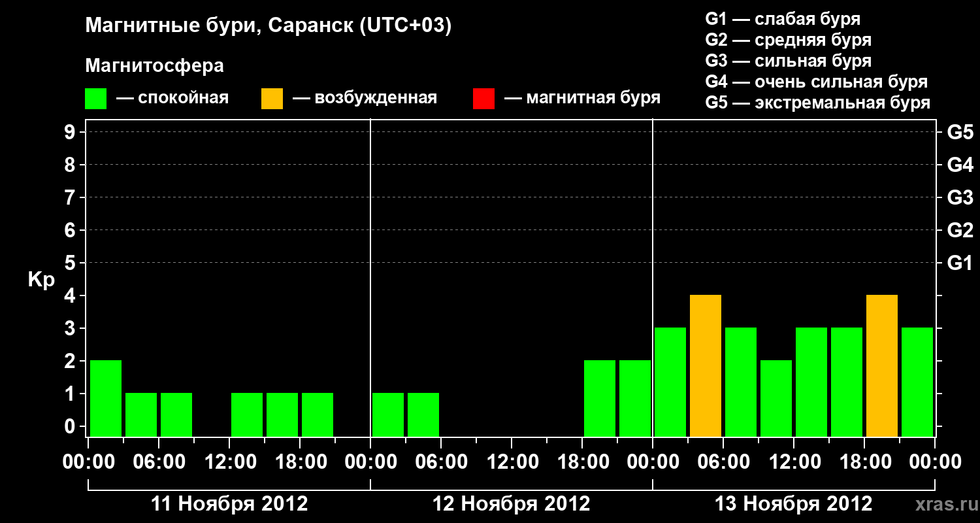The width and height of the screenshot is (980, 523).
Task: Click the 'G3 — сильная буря' legend line
Action: (788, 61)
